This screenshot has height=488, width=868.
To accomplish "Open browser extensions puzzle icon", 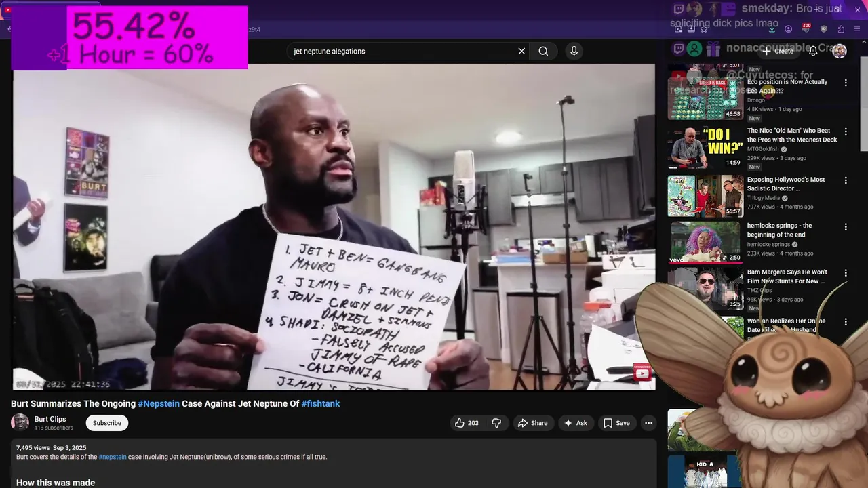I will tap(841, 29).
